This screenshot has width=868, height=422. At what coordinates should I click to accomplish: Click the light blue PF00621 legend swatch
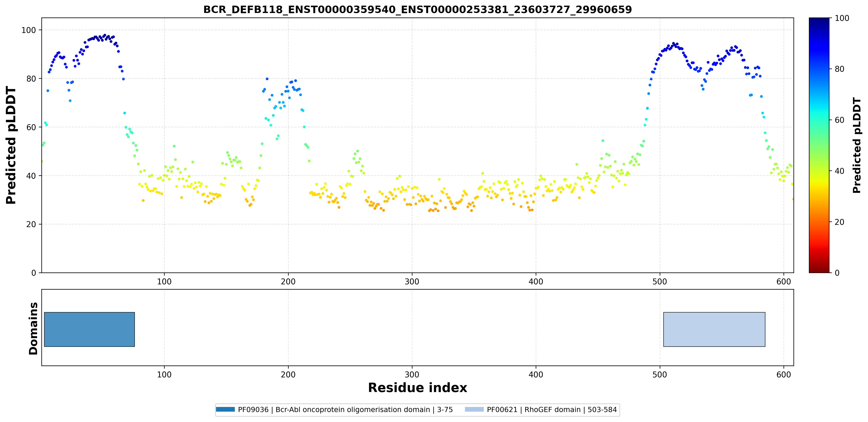(x=474, y=410)
